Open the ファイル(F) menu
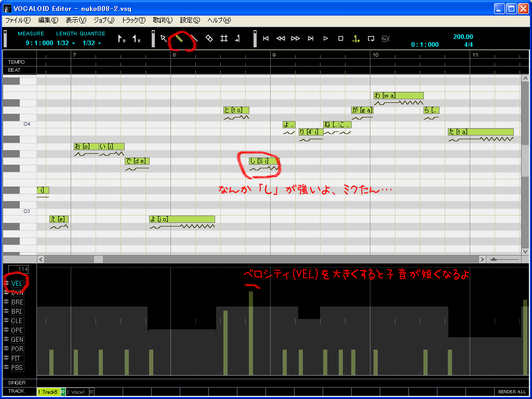This screenshot has width=532, height=399. pos(18,20)
